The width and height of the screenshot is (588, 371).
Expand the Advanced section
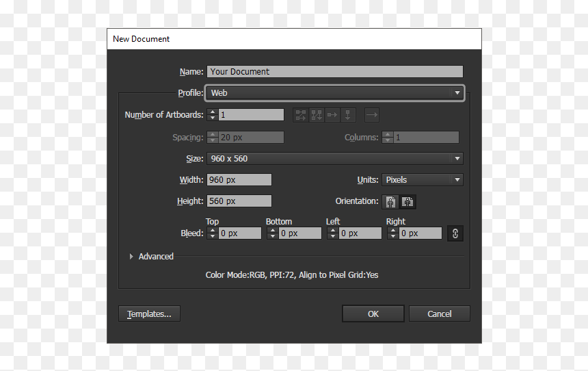(x=131, y=257)
